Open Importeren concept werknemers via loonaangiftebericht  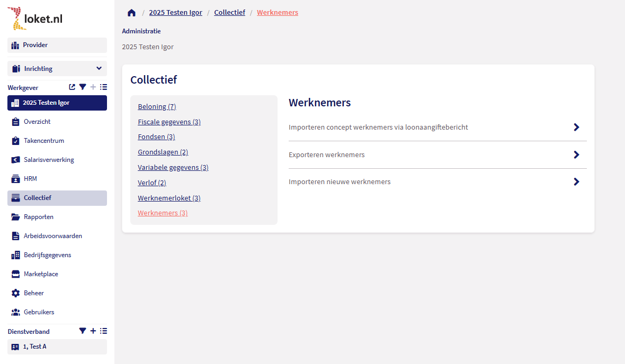click(378, 128)
